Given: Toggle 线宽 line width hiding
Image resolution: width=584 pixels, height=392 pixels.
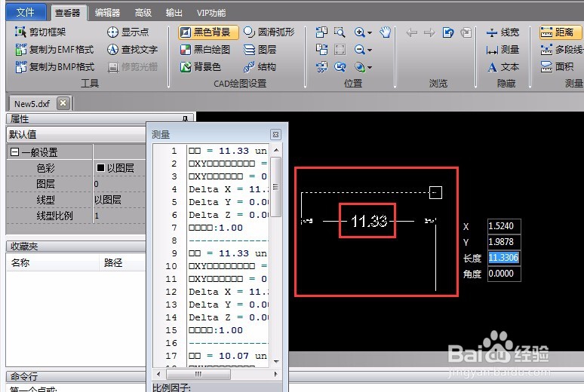Looking at the screenshot, I should 503,32.
